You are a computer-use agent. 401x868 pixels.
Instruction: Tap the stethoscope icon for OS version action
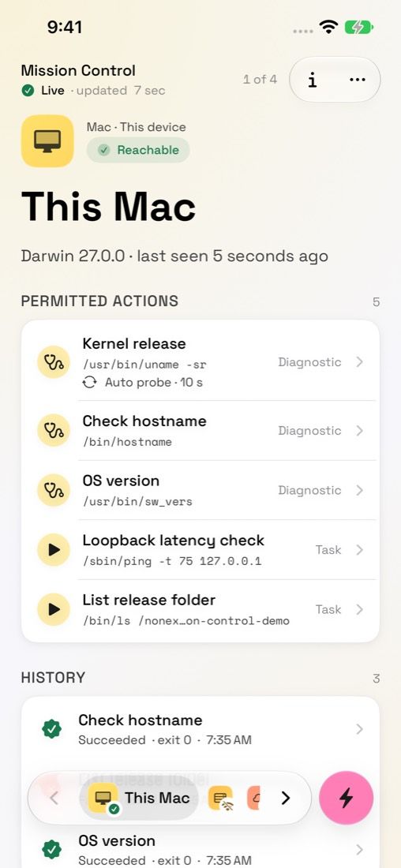[54, 490]
